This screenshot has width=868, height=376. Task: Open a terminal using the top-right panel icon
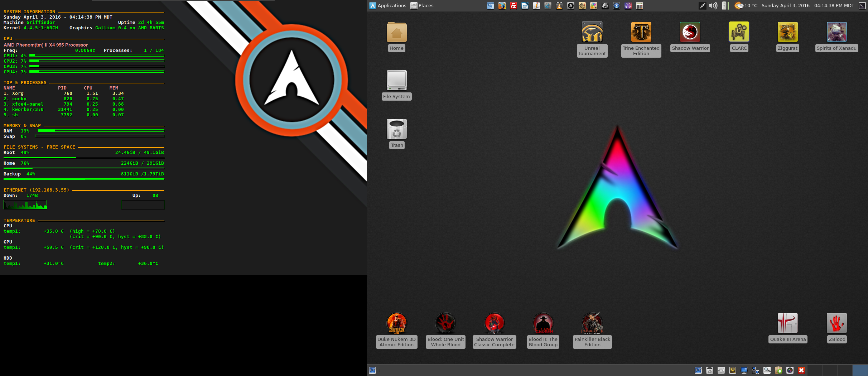point(863,6)
